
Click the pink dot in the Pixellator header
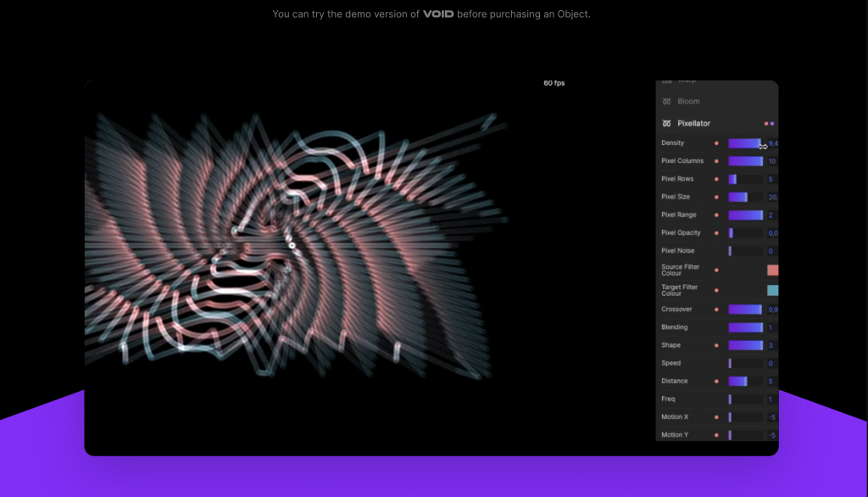[766, 124]
